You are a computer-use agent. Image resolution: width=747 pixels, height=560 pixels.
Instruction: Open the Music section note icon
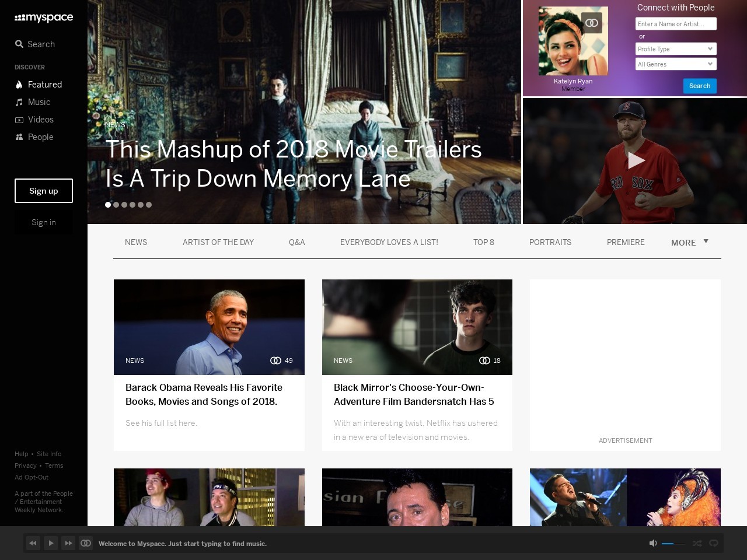(19, 102)
